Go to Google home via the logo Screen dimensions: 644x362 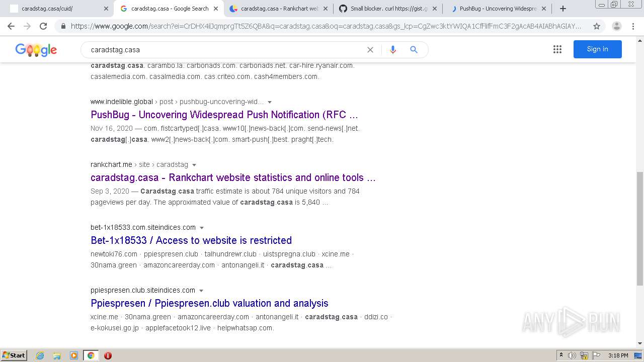[x=36, y=50]
